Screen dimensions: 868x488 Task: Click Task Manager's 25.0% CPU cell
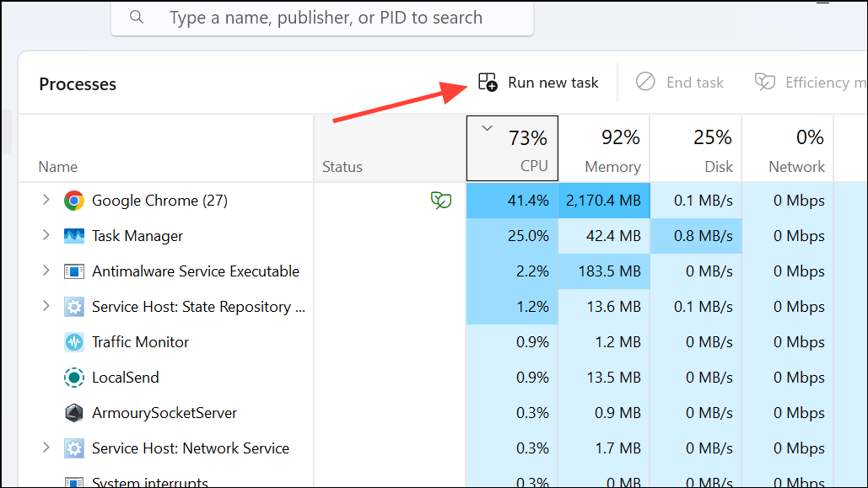512,236
